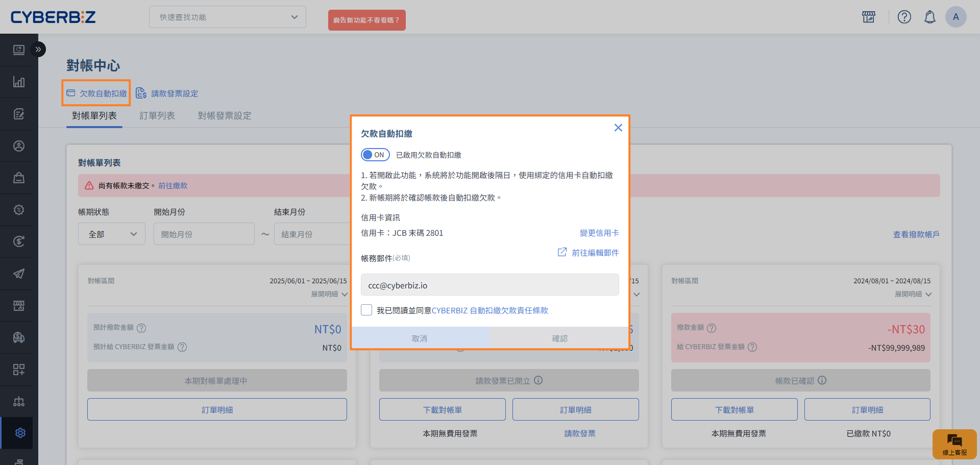Open the 線上客服 chat widget
Screen dimensions: 980x465
pyautogui.click(x=954, y=444)
